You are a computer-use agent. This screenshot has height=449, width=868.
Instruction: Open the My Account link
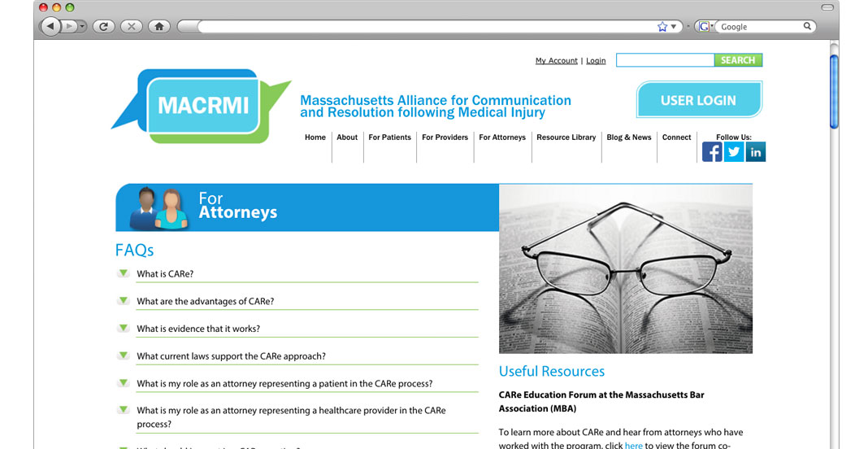557,60
